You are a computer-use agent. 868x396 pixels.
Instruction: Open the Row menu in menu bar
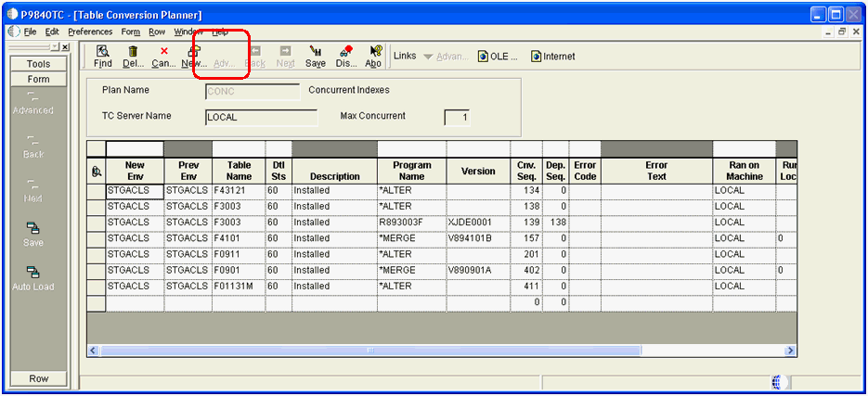[157, 32]
